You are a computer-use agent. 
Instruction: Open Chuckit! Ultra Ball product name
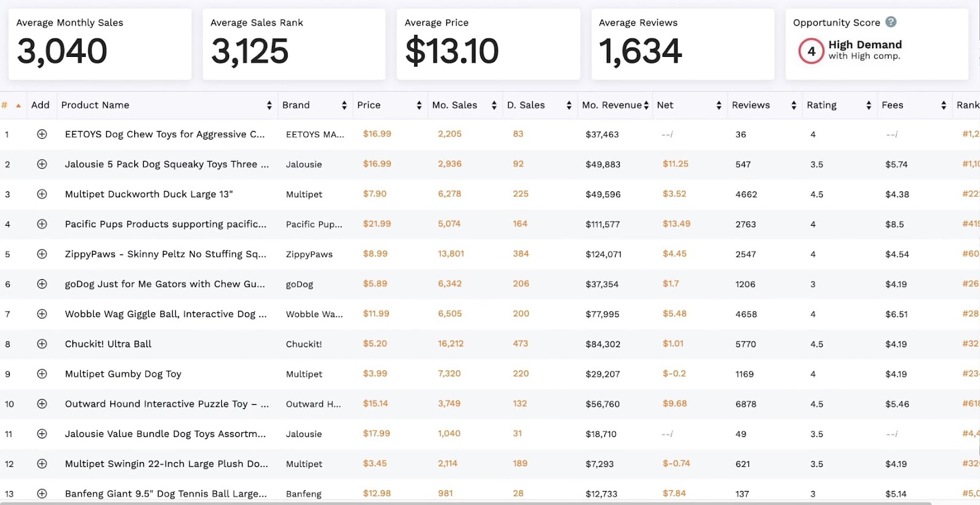pyautogui.click(x=108, y=344)
